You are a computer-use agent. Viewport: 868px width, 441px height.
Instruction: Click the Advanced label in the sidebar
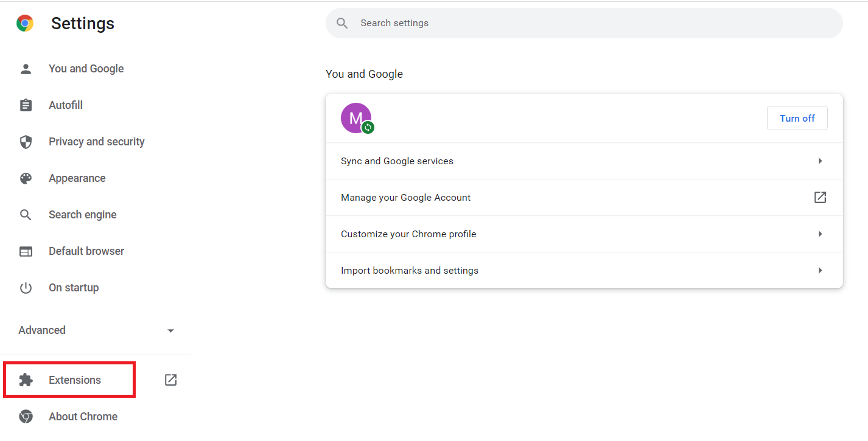pos(42,330)
